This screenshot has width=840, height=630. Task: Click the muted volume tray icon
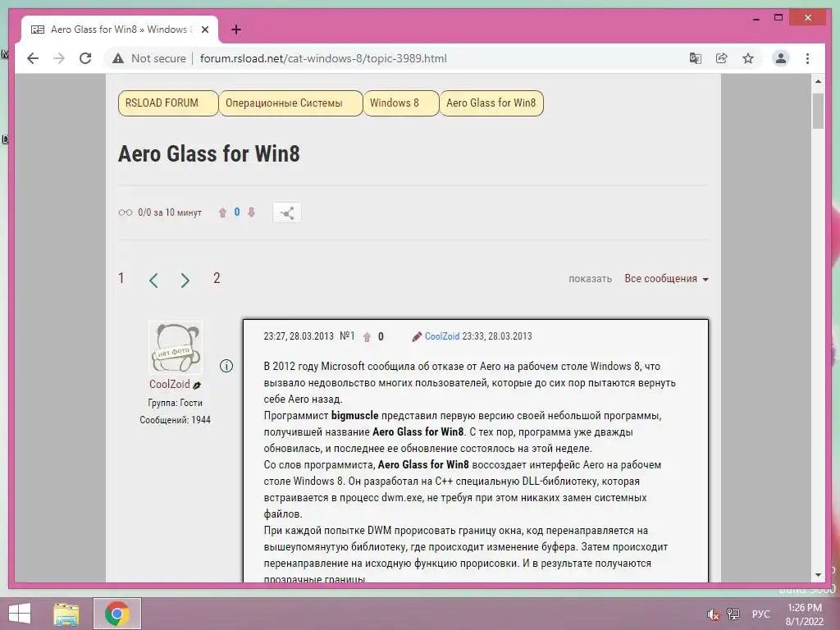[x=714, y=614]
